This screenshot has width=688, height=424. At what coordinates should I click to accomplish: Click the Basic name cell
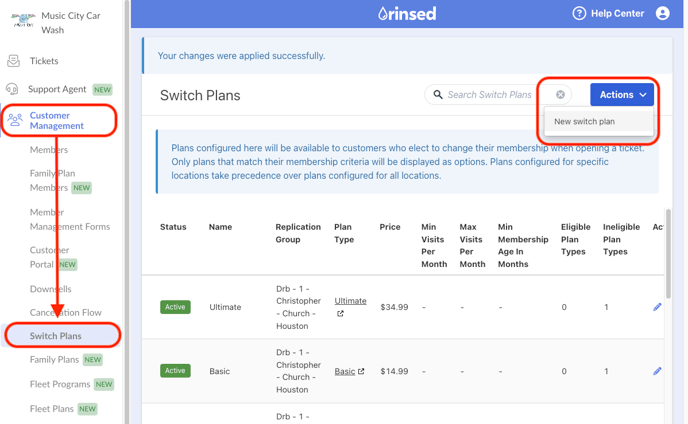click(x=219, y=371)
